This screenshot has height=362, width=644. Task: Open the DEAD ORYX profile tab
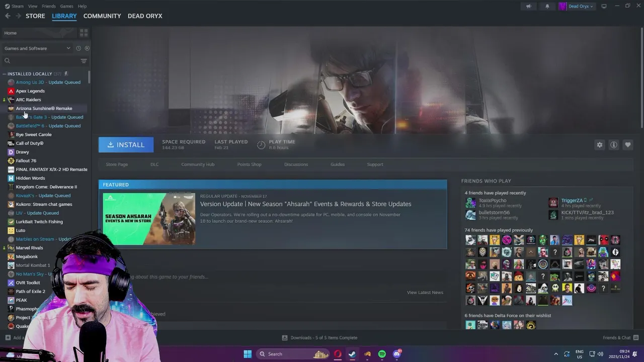[145, 16]
